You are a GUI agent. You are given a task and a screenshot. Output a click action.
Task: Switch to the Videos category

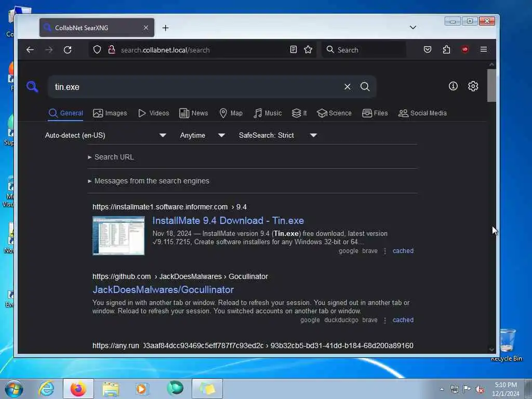point(154,113)
